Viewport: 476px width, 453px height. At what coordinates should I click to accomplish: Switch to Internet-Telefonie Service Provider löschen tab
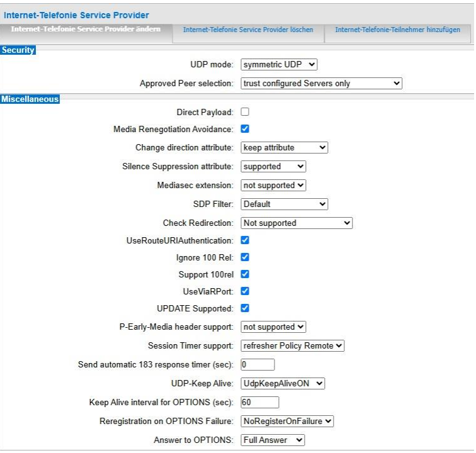pyautogui.click(x=247, y=30)
